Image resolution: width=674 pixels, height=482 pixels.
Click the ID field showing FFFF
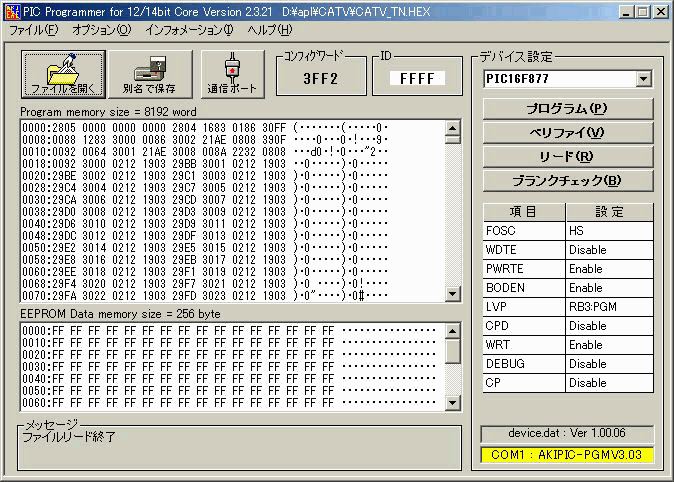pos(416,78)
